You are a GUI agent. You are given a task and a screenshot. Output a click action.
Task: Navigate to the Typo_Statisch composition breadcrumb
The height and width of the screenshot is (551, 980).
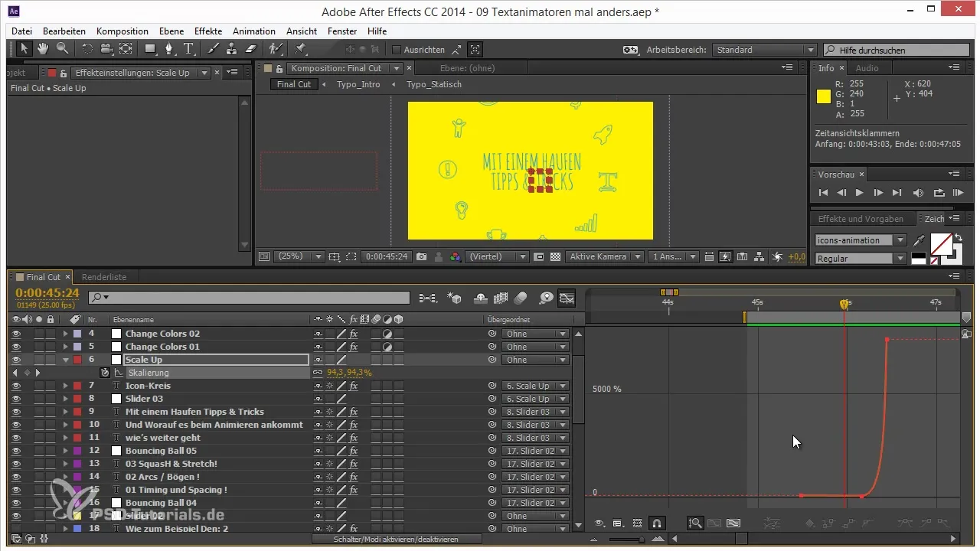[434, 84]
